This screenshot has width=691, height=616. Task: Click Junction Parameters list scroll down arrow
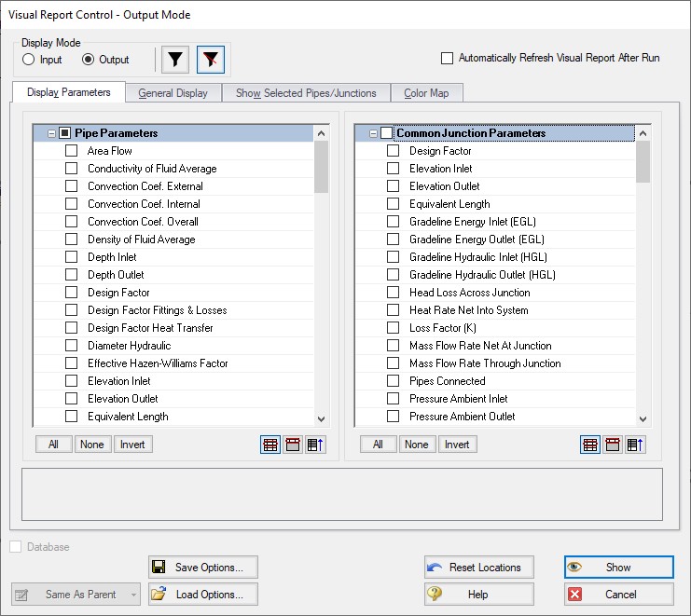click(x=643, y=418)
